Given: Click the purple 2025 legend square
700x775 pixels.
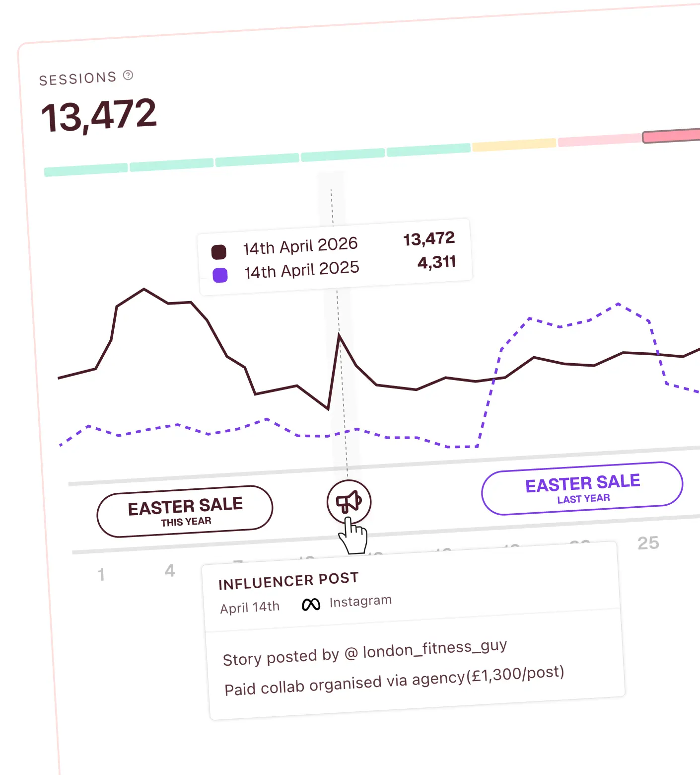Looking at the screenshot, I should (x=220, y=275).
